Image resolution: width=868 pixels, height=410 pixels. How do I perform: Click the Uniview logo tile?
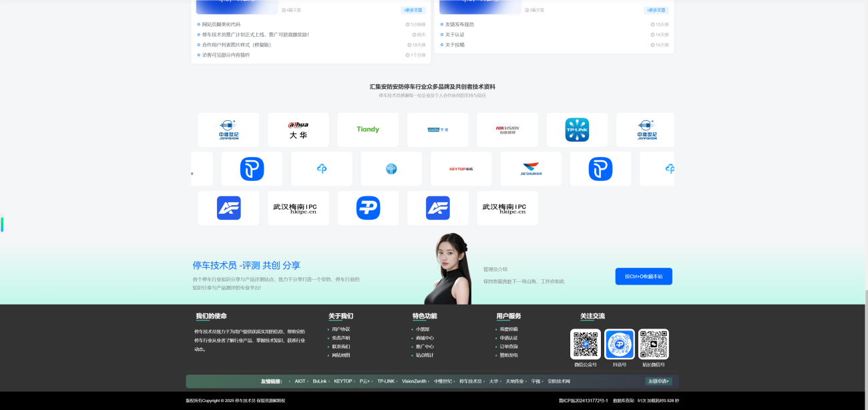(438, 130)
